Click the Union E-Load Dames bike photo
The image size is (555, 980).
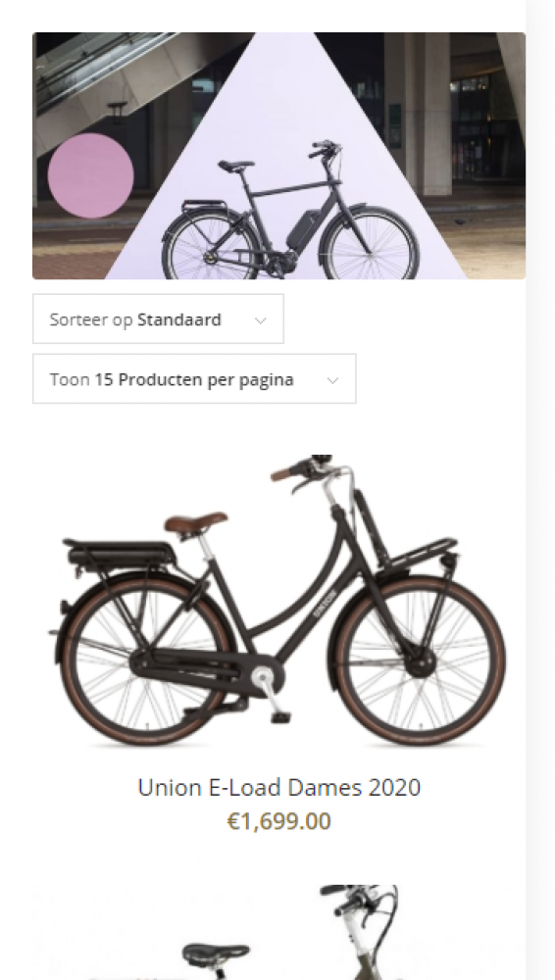click(277, 602)
